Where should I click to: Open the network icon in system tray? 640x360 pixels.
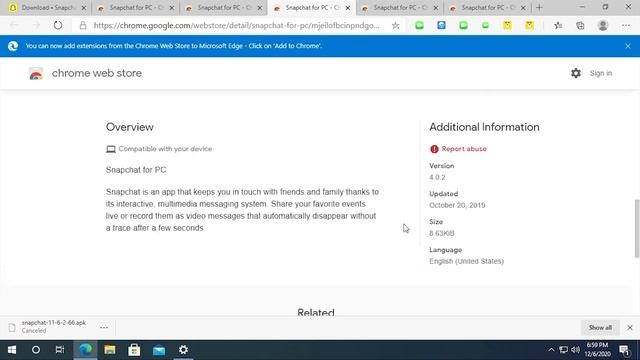(563, 350)
